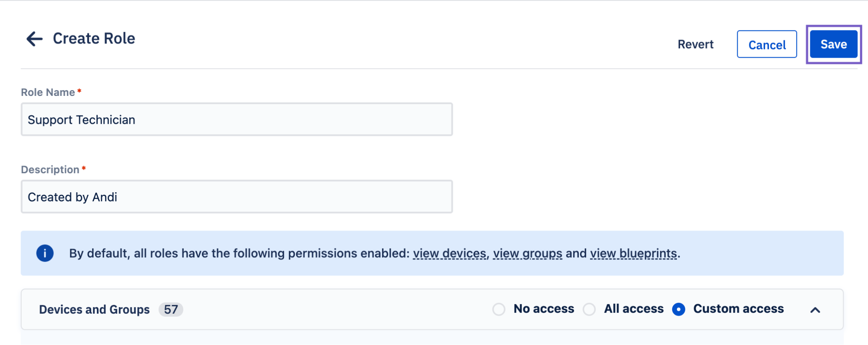
Task: Click the Custom access label text
Action: pyautogui.click(x=738, y=309)
